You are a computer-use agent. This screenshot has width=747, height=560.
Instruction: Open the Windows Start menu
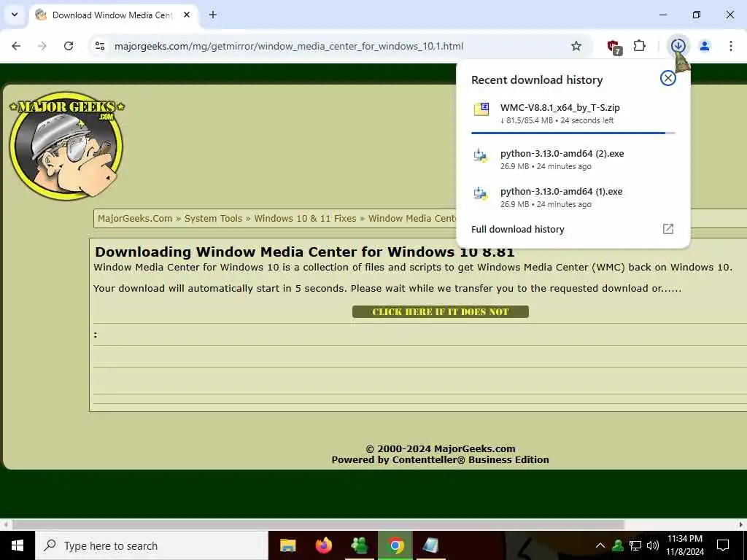click(x=18, y=545)
